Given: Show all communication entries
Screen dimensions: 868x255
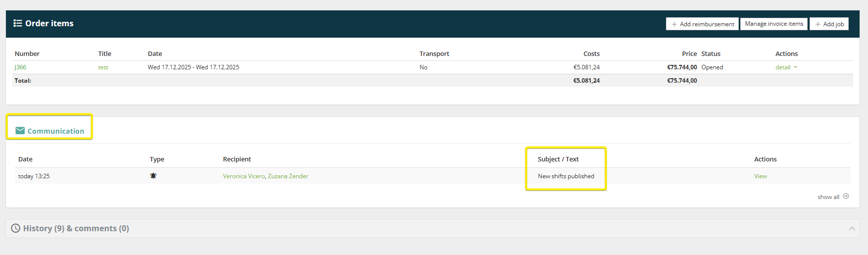Looking at the screenshot, I should tap(828, 197).
